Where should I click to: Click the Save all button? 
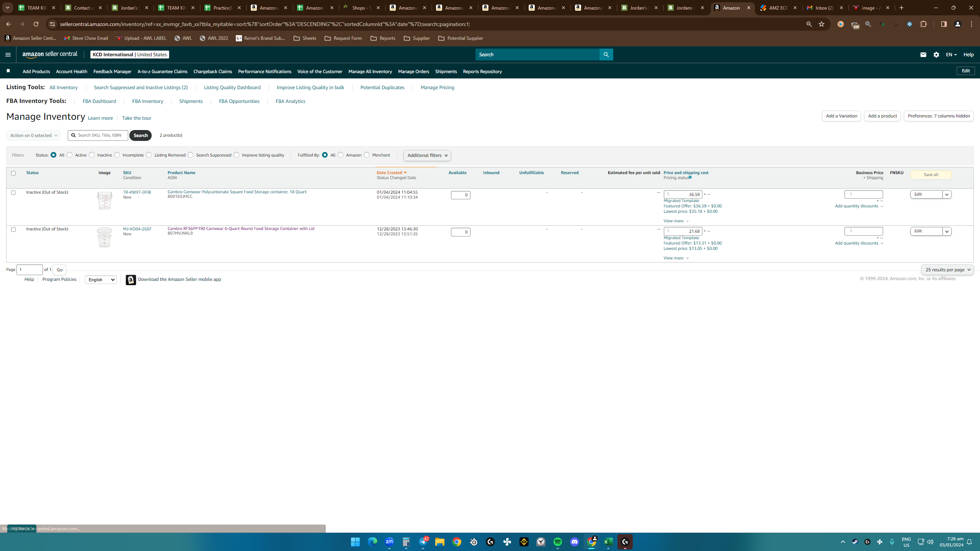[x=931, y=175]
